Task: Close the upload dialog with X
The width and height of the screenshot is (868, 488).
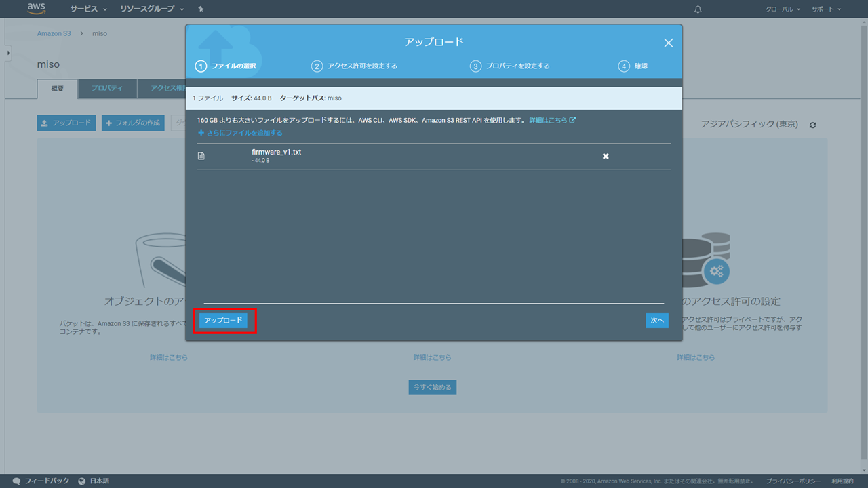Action: (668, 43)
